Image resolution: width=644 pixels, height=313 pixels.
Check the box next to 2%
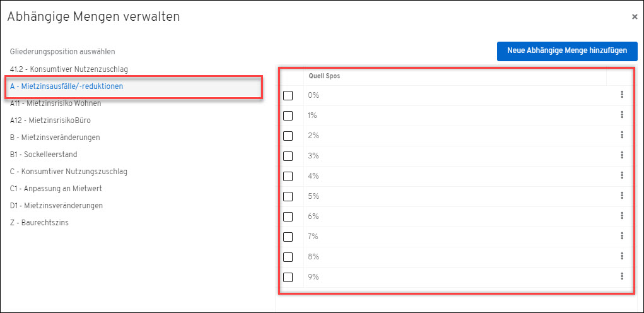click(288, 136)
